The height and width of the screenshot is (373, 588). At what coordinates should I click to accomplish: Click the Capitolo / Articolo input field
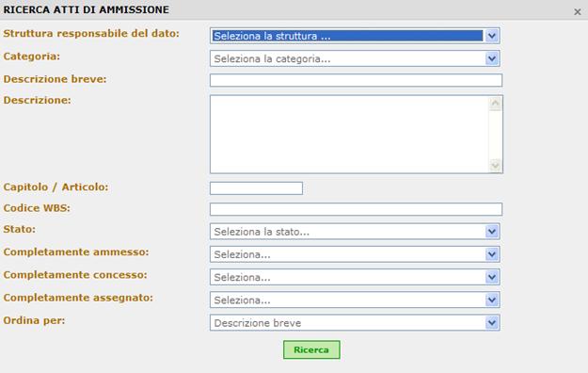pos(256,188)
